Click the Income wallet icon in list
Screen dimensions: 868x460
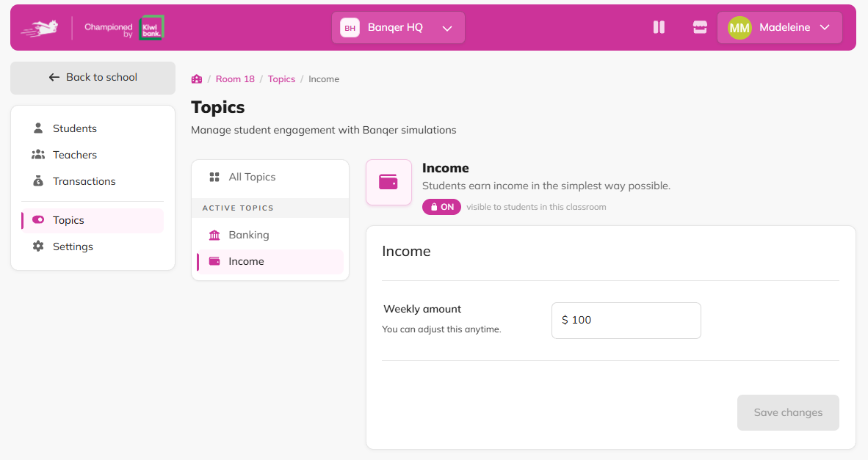[214, 261]
